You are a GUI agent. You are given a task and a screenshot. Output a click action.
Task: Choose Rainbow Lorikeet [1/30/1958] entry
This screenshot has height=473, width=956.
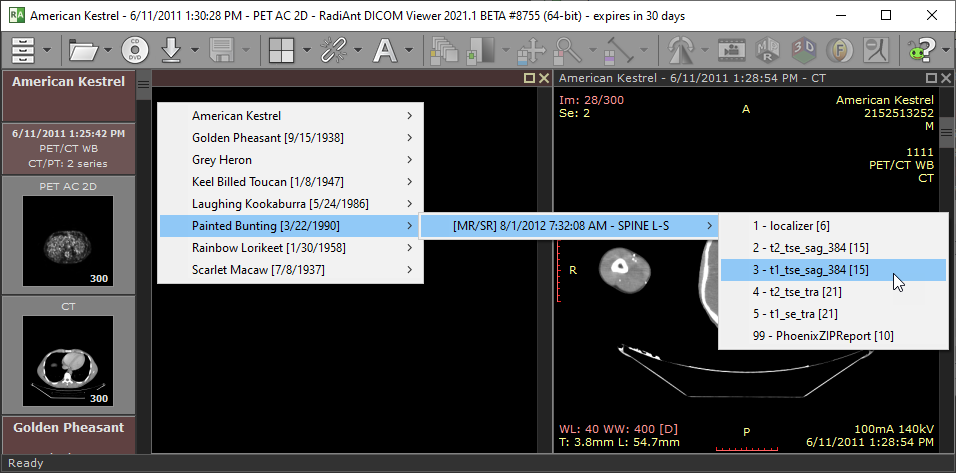[x=290, y=248]
